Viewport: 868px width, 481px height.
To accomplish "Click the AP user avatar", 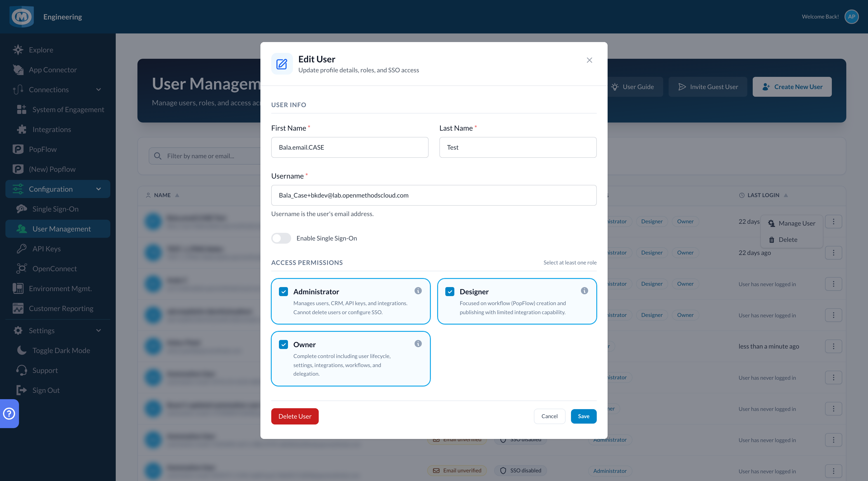I will click(x=851, y=17).
